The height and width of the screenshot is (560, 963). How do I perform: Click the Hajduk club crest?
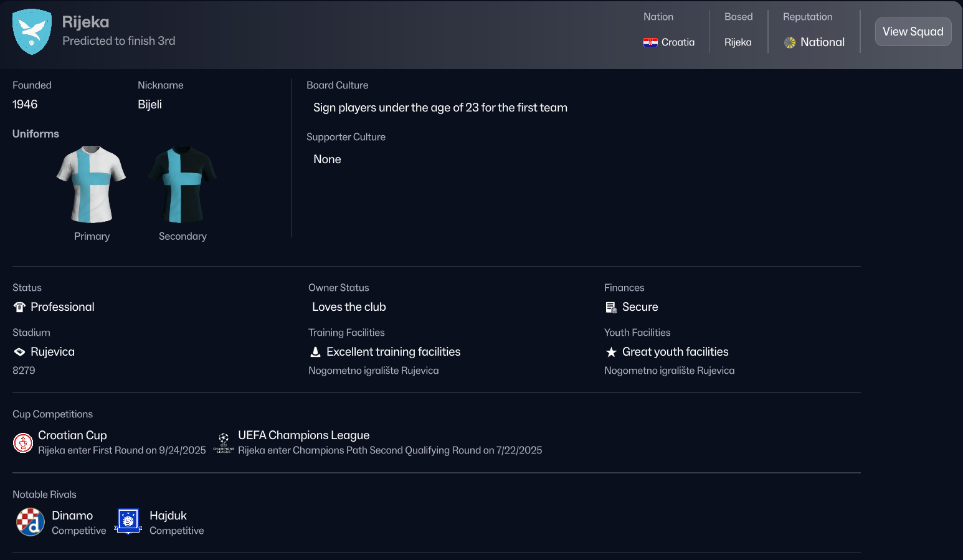(x=128, y=522)
